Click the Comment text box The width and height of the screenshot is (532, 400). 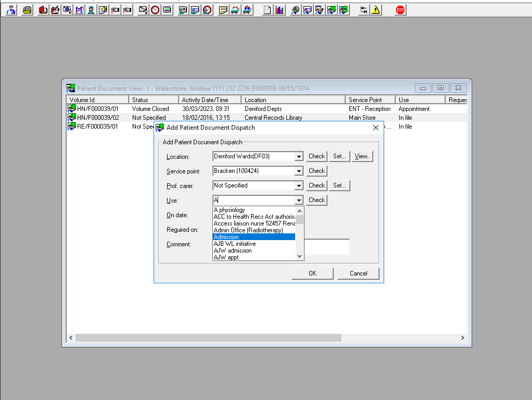click(x=327, y=247)
